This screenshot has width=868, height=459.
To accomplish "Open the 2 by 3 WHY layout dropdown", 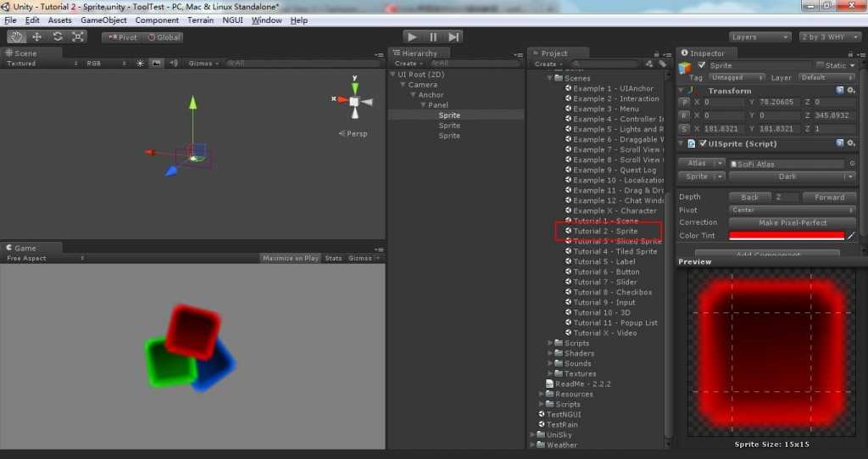I will [x=829, y=37].
